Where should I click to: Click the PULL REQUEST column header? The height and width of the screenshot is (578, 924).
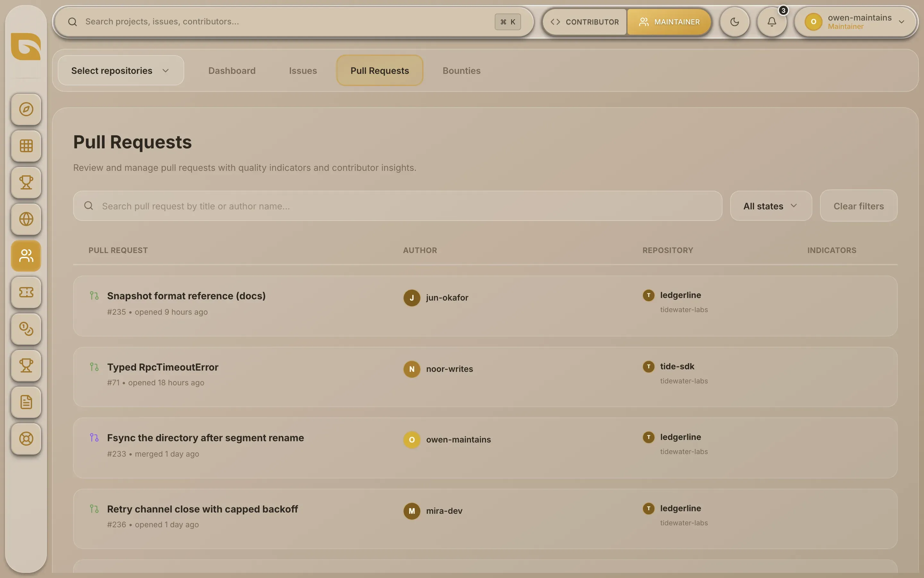(x=118, y=250)
